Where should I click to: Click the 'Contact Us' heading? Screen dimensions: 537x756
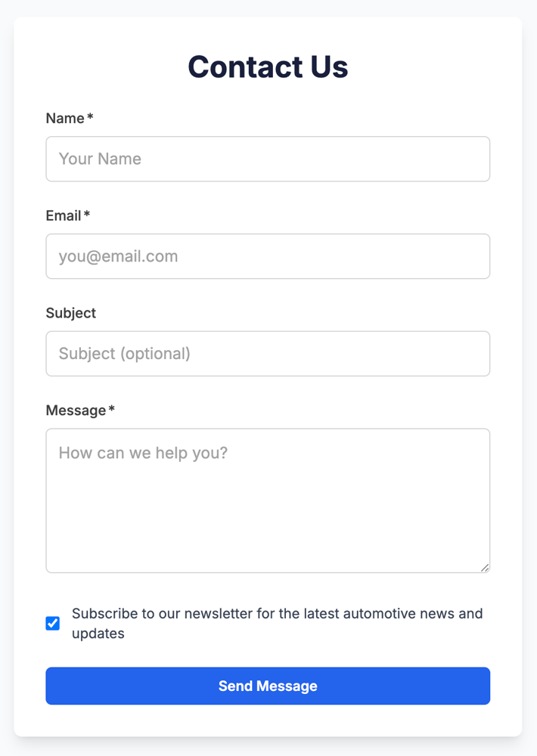pyautogui.click(x=268, y=67)
